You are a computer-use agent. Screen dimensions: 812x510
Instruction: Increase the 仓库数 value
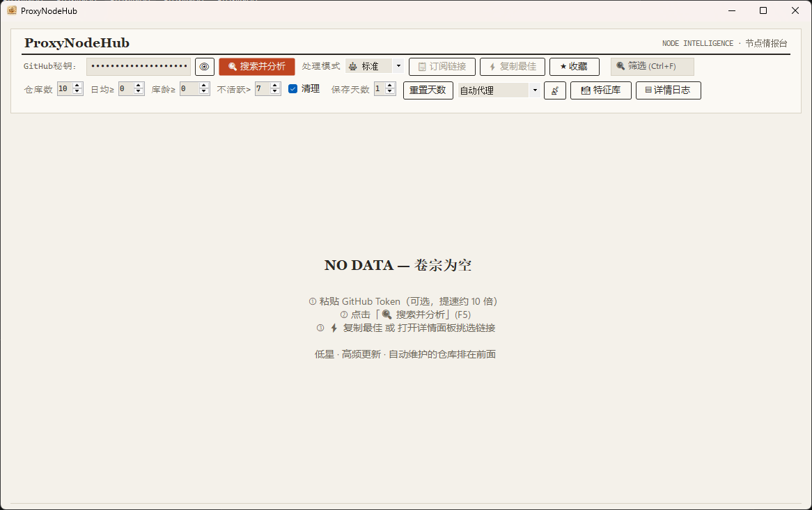click(78, 86)
